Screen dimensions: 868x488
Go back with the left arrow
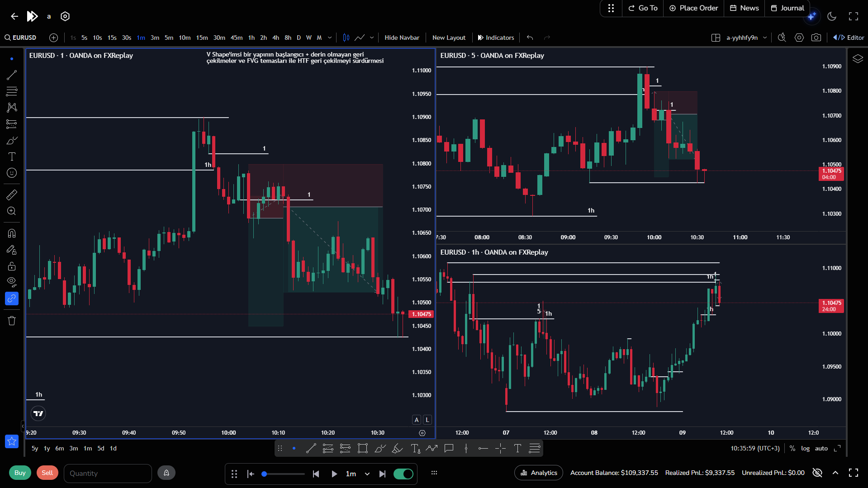coord(14,16)
